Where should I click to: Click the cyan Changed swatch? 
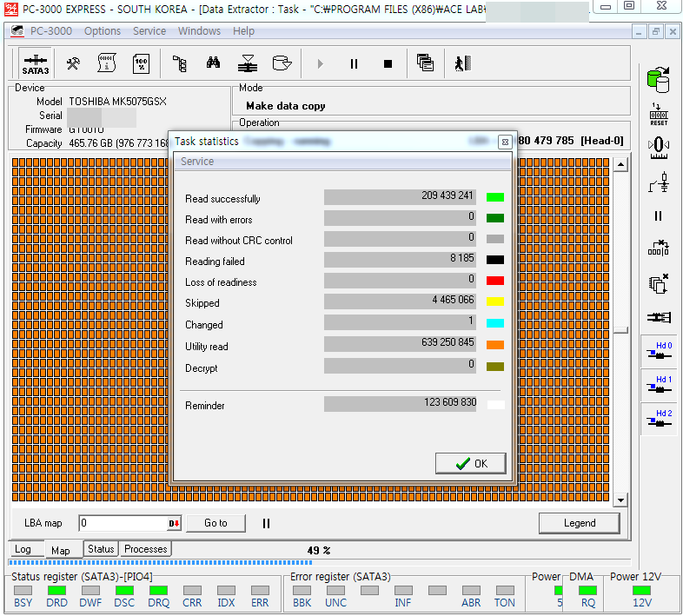(495, 323)
